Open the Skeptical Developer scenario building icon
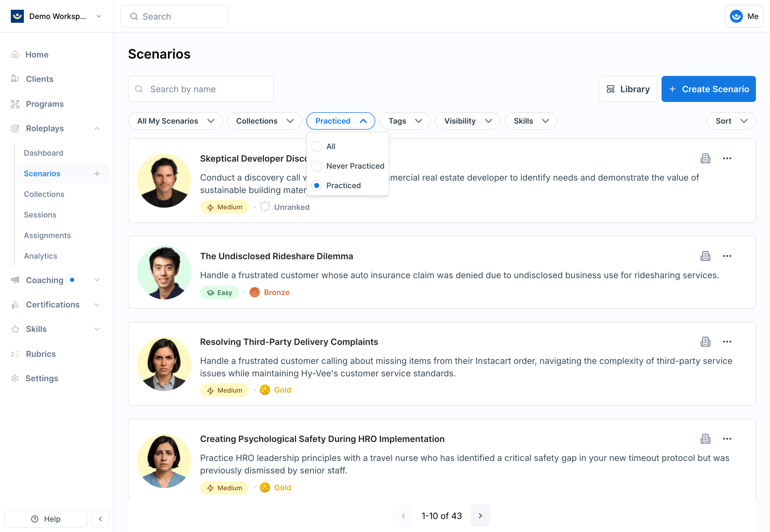Image resolution: width=770 pixels, height=532 pixels. (705, 158)
